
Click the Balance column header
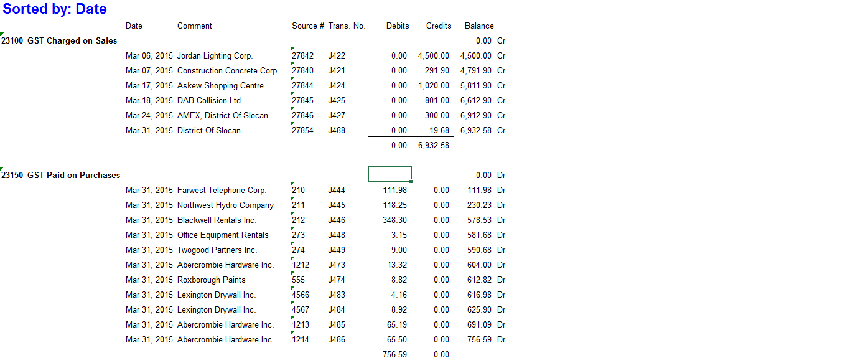pyautogui.click(x=479, y=26)
